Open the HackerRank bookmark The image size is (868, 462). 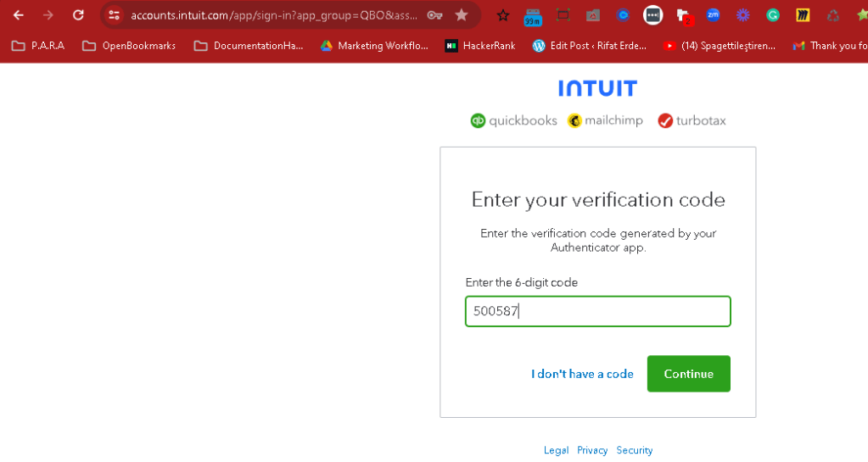pyautogui.click(x=480, y=46)
